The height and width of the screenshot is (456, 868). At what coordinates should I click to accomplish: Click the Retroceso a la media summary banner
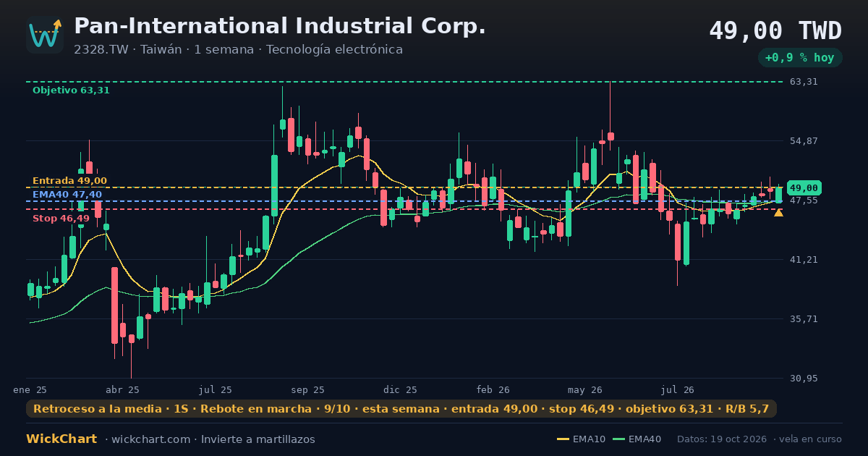pos(401,409)
